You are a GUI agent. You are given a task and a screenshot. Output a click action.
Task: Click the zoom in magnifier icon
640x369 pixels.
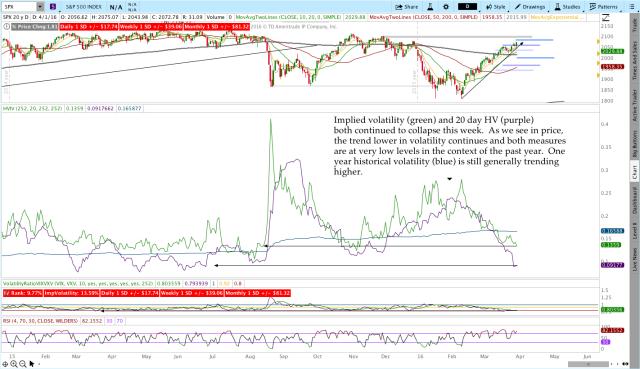coord(14,364)
